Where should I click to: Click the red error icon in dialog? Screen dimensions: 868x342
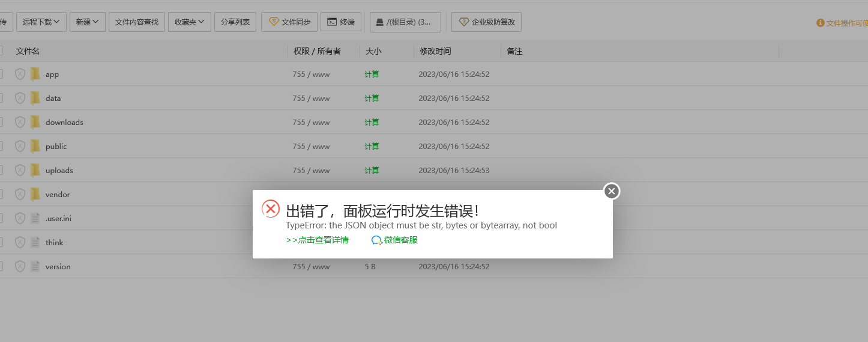click(271, 209)
